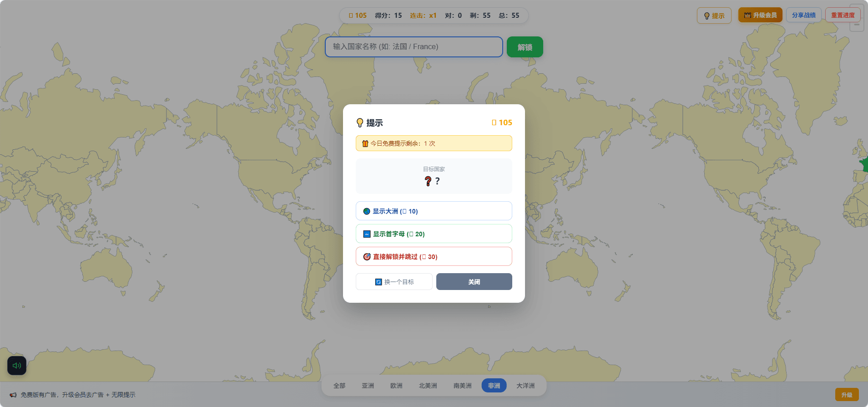Focus the country name input field
The width and height of the screenshot is (868, 407).
click(414, 47)
